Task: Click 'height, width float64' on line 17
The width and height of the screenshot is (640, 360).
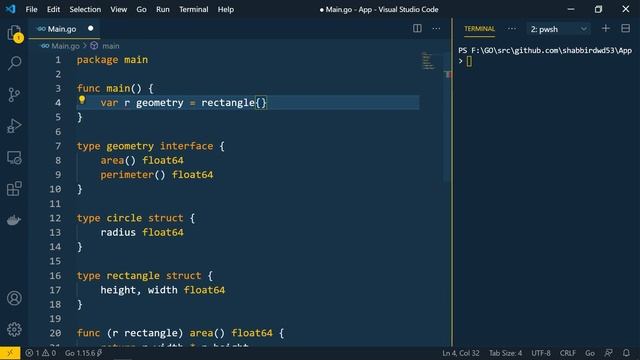Action: (x=162, y=290)
